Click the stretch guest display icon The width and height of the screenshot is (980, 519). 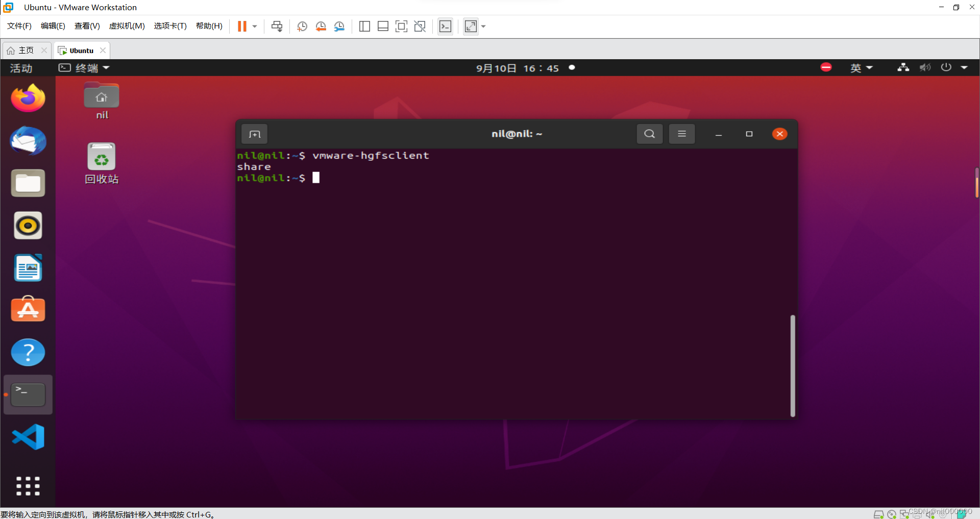471,26
